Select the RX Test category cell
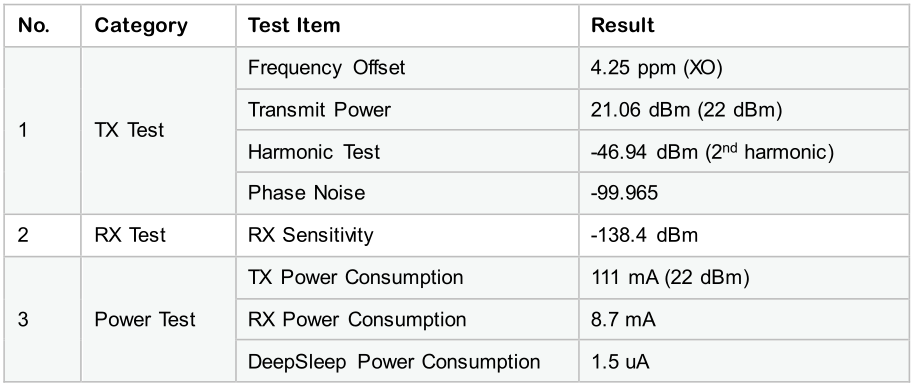 click(158, 235)
